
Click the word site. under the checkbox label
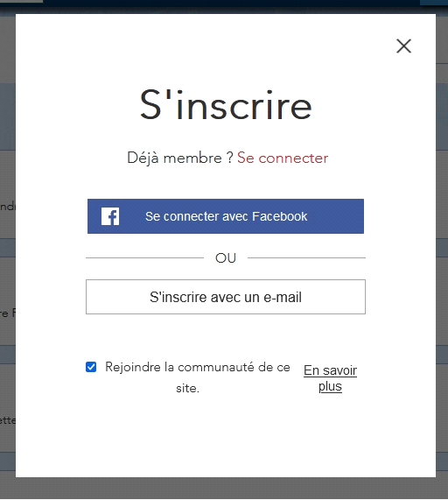coord(187,388)
